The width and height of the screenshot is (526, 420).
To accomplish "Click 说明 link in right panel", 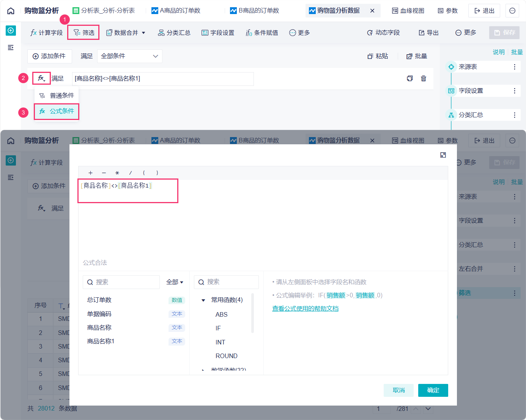I will 499,52.
